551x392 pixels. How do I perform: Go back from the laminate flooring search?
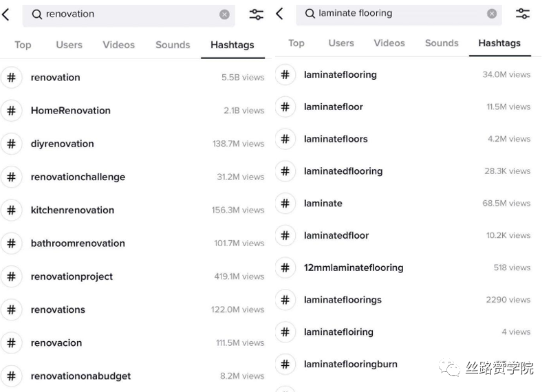(x=280, y=14)
